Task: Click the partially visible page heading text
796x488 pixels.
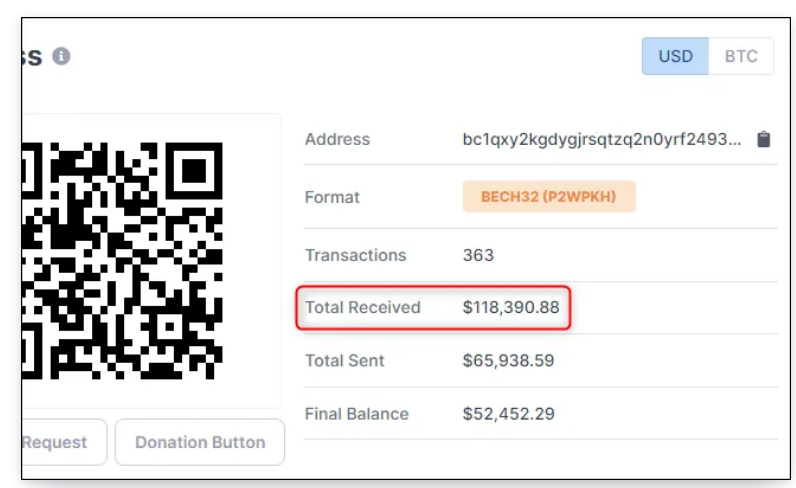Action: [x=32, y=56]
